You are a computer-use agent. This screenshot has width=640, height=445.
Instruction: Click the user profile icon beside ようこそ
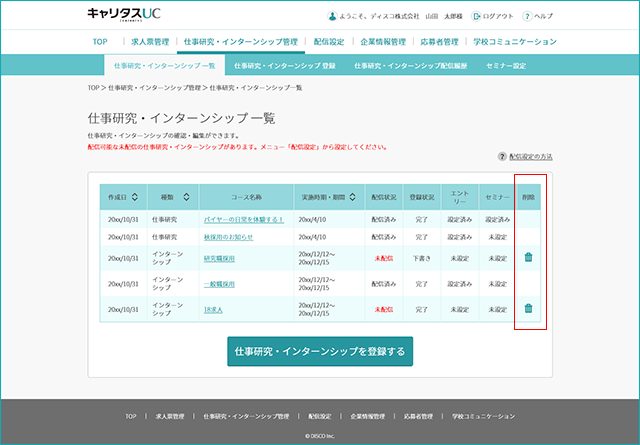332,16
